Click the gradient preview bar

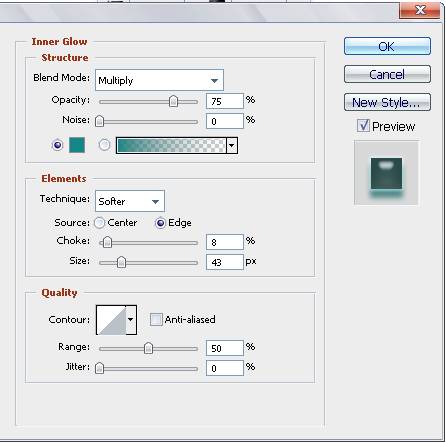(x=171, y=145)
